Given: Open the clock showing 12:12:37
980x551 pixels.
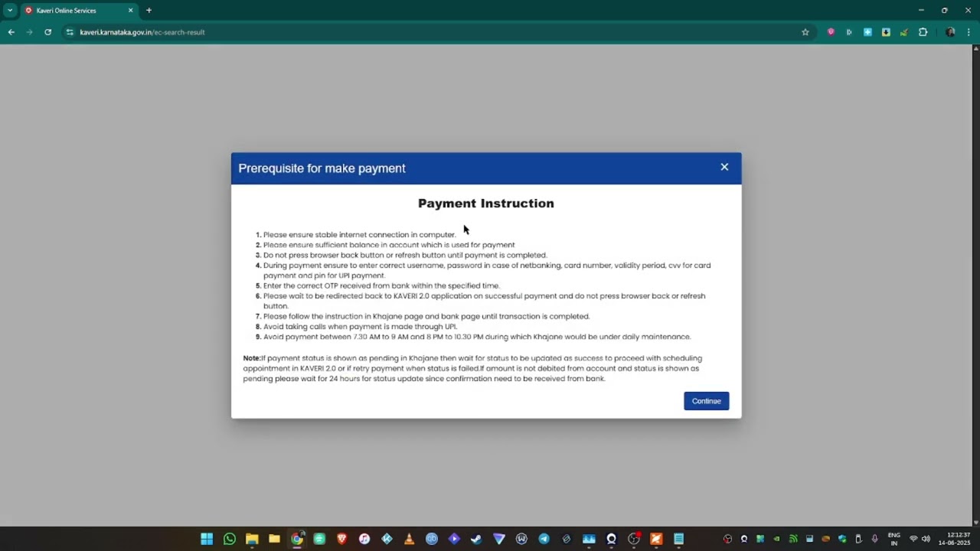Looking at the screenshot, I should (954, 539).
